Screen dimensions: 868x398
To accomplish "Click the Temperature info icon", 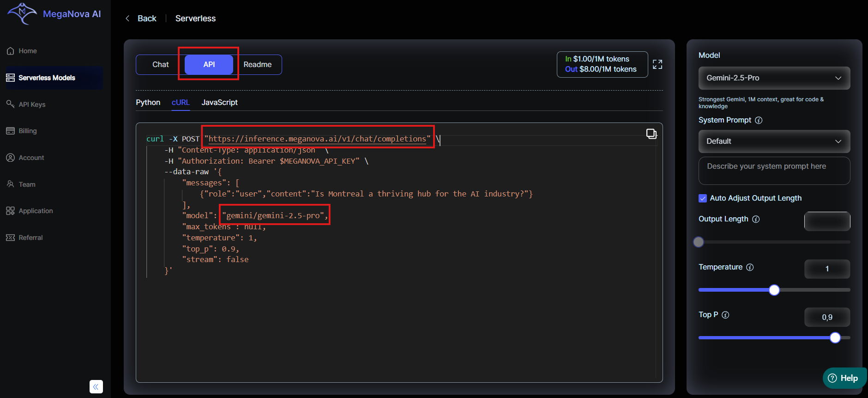I will tap(750, 267).
